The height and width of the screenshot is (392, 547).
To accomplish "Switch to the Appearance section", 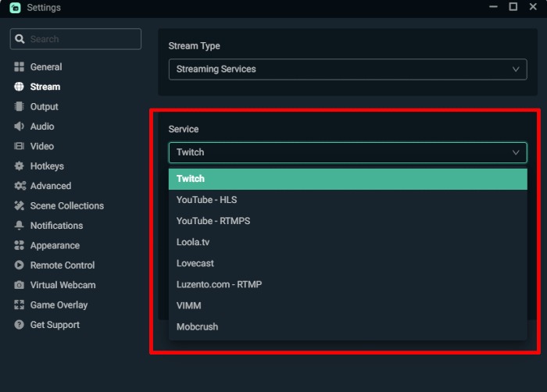I will [55, 245].
